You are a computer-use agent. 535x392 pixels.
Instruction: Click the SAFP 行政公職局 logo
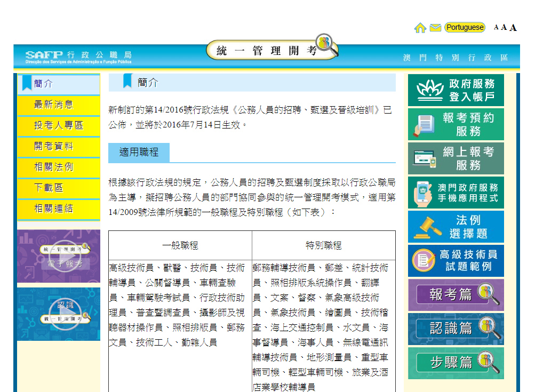[x=78, y=55]
